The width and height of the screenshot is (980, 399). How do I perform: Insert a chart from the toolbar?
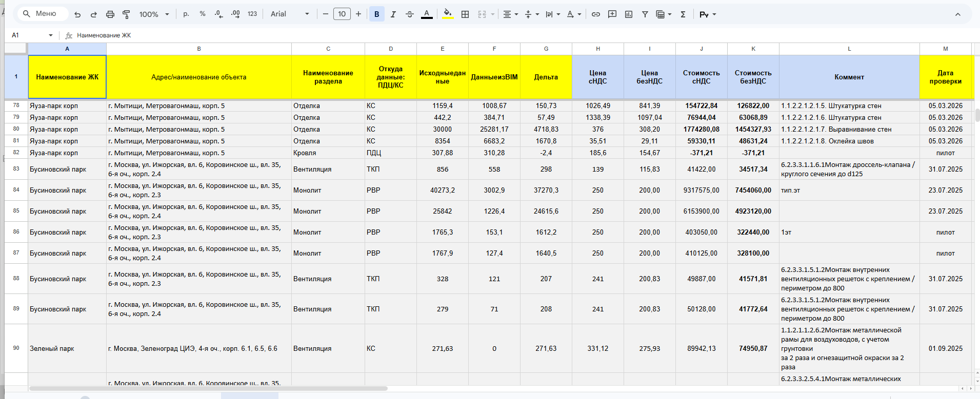629,14
